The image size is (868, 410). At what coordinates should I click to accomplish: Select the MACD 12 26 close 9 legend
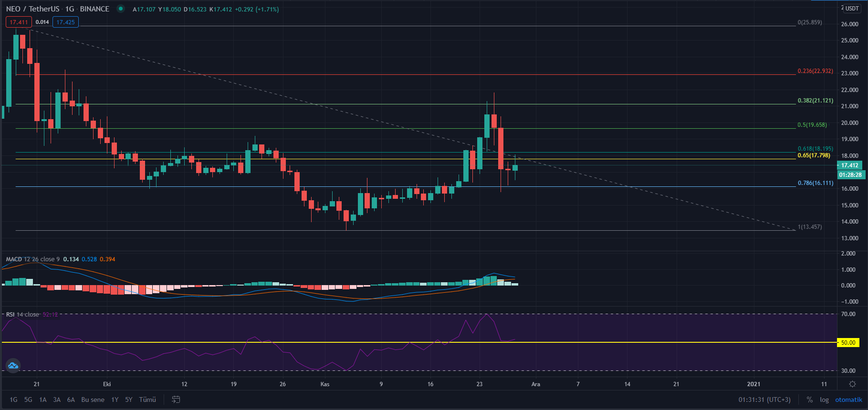pos(33,259)
